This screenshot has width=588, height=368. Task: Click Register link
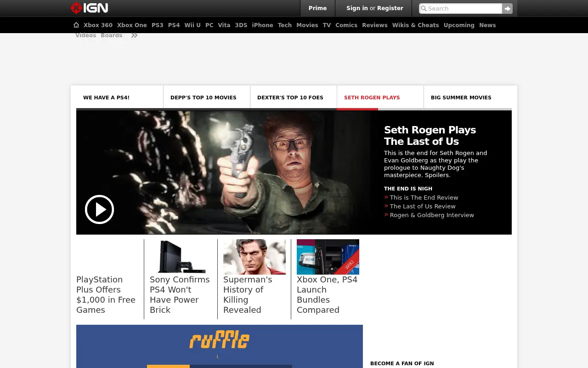click(x=390, y=8)
